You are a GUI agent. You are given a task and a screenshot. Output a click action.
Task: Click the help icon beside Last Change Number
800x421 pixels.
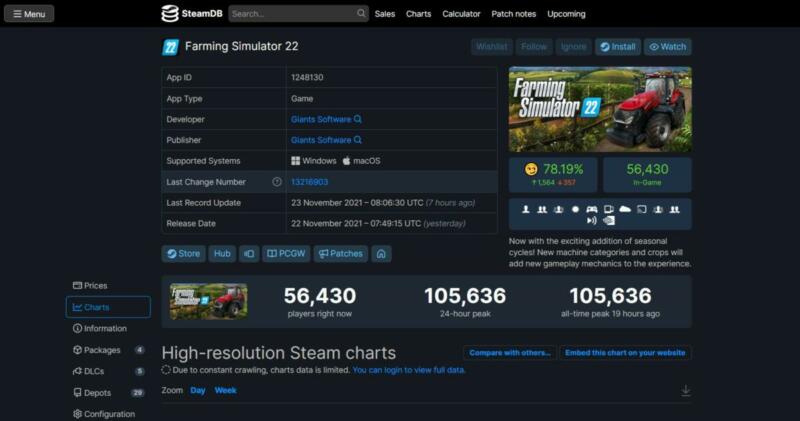pyautogui.click(x=277, y=182)
